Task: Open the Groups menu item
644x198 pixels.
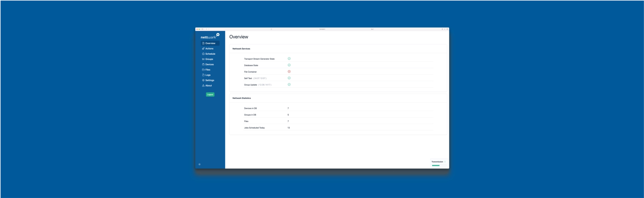Action: pos(209,59)
